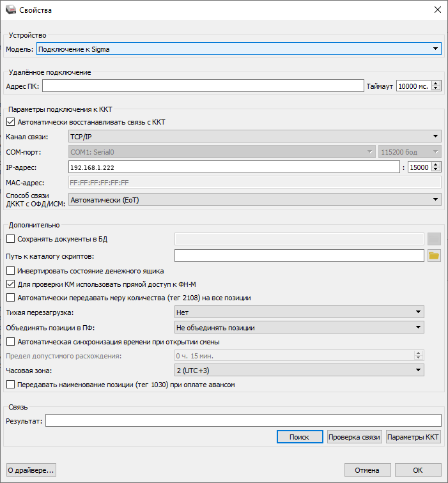Open Тихая перезагрузка dropdown

[x=299, y=312]
